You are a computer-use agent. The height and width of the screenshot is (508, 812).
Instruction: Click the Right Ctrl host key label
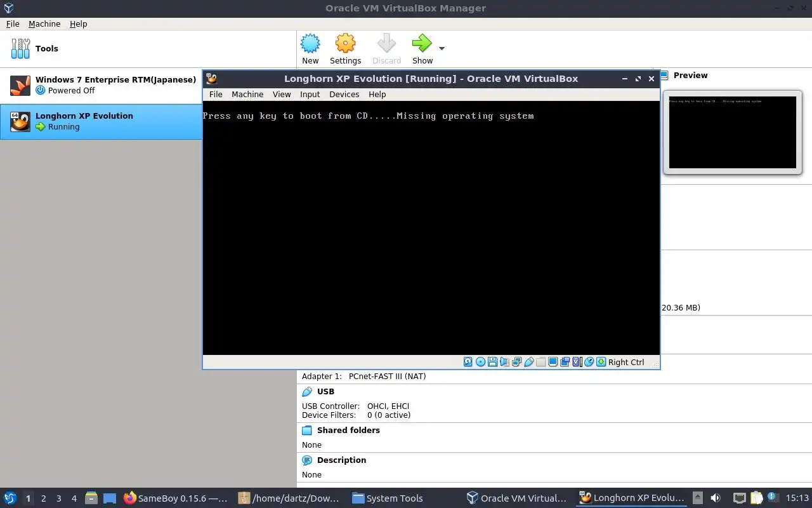pos(626,362)
